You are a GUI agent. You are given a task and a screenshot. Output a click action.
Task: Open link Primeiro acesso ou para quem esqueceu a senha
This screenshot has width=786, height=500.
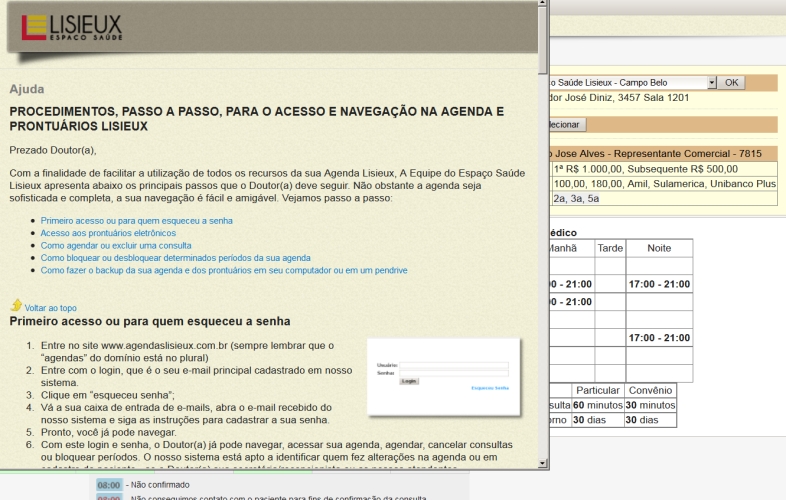point(136,221)
